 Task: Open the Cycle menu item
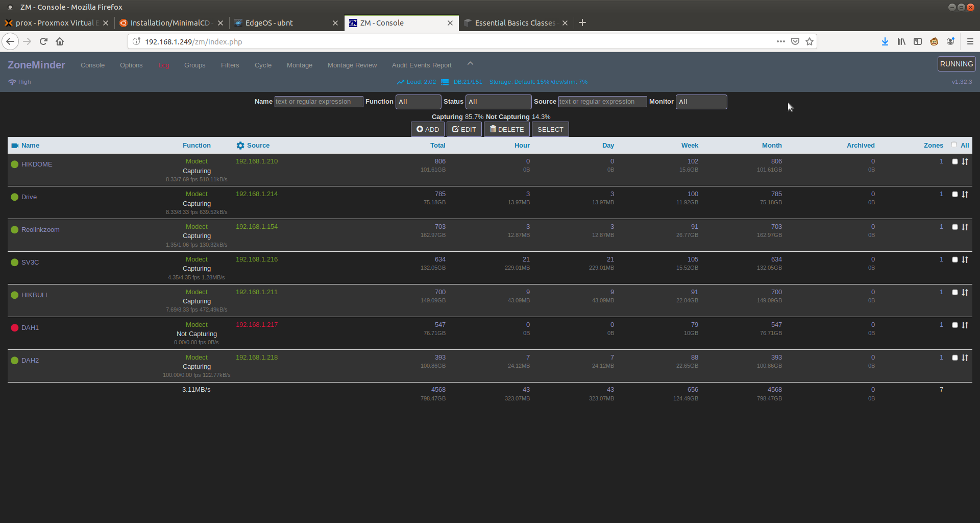point(263,65)
